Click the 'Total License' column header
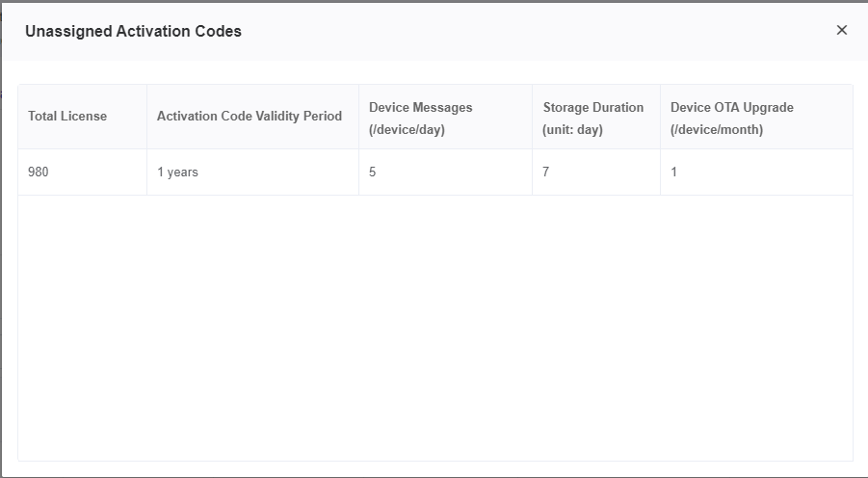The height and width of the screenshot is (478, 868). point(83,117)
